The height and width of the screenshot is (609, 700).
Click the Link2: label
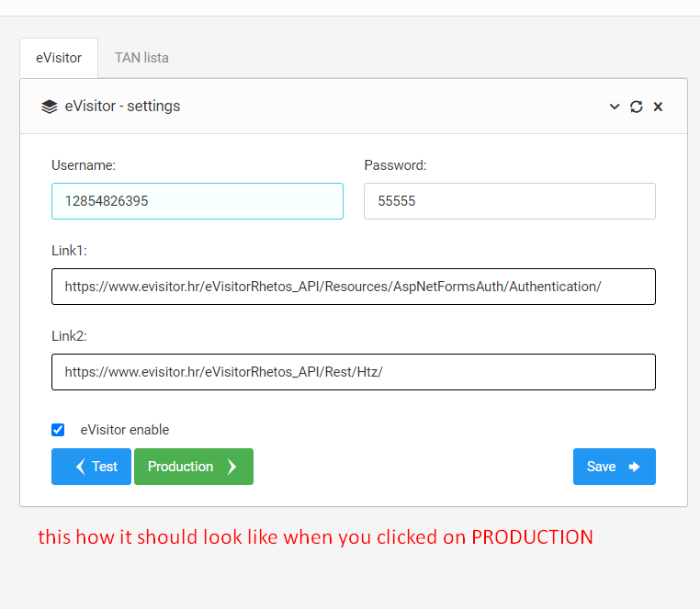[x=69, y=336]
